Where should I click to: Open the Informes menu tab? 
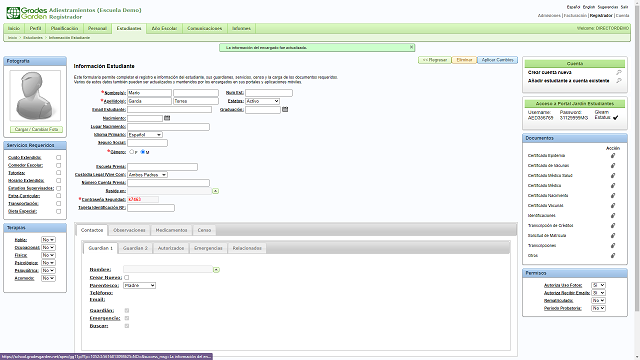(x=241, y=29)
